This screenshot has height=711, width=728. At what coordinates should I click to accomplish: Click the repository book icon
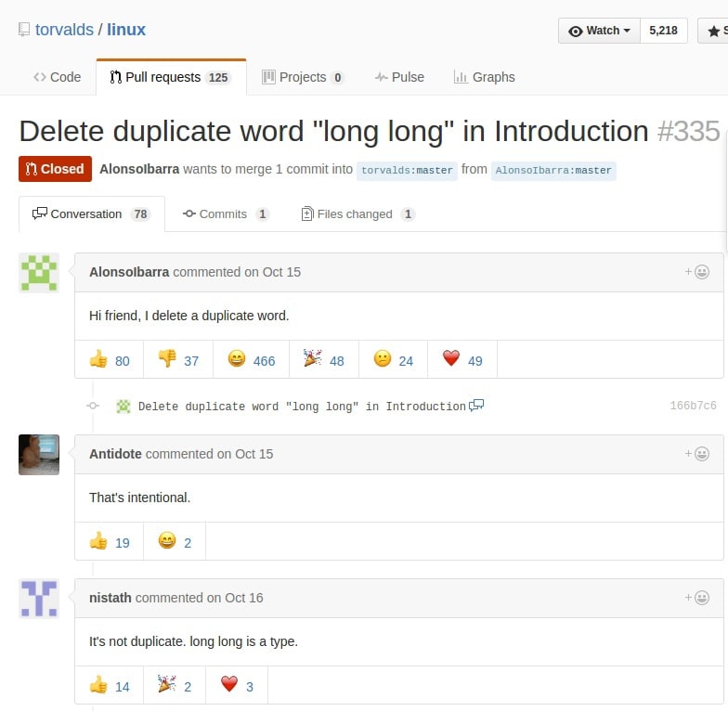[24, 30]
